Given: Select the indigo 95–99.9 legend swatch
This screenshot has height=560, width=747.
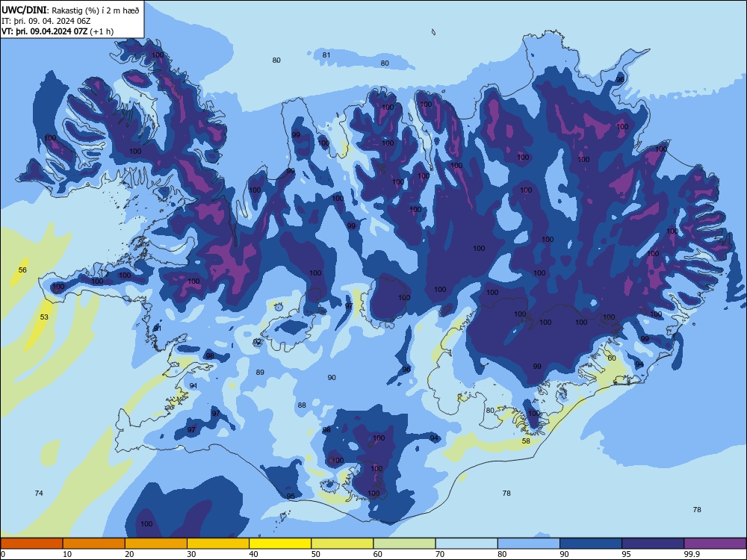Looking at the screenshot, I should [x=653, y=544].
